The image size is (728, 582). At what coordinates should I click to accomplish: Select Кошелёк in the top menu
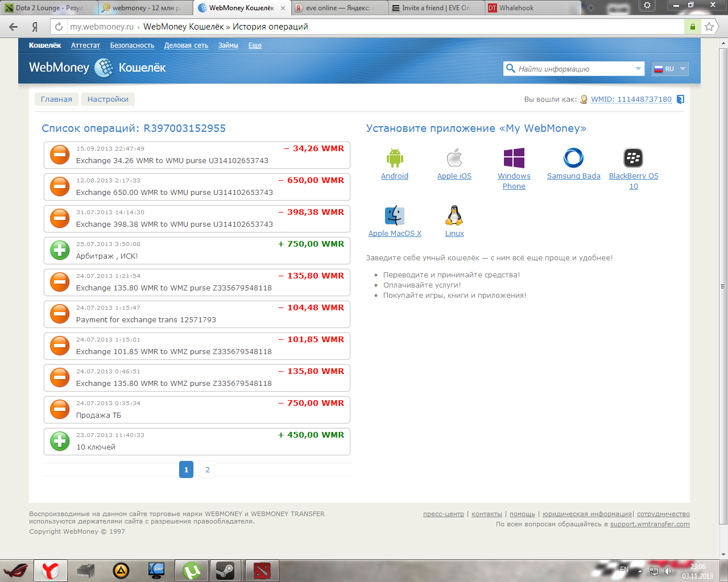tap(45, 45)
